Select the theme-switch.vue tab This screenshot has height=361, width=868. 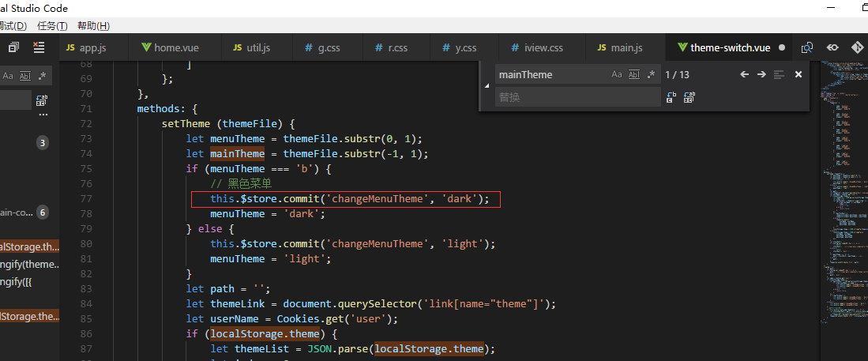(x=728, y=47)
